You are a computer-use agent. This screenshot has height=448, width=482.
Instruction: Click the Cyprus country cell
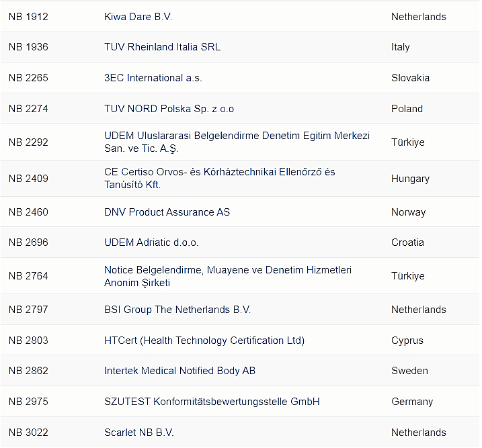point(407,341)
